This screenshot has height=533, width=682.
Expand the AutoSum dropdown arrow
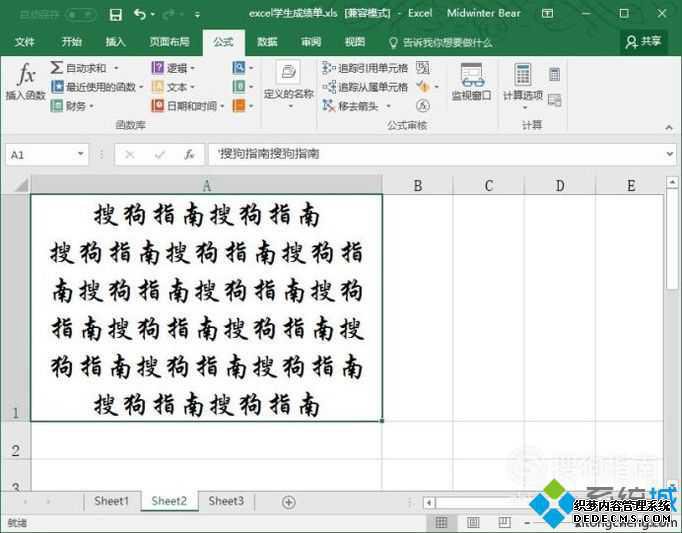pos(116,68)
